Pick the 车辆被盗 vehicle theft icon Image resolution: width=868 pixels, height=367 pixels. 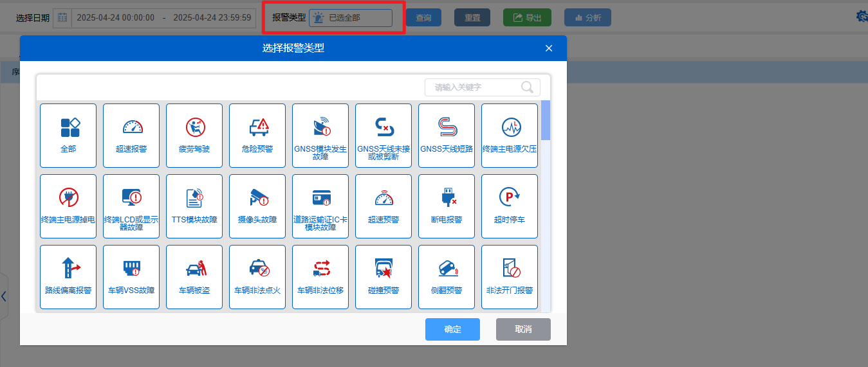click(194, 269)
